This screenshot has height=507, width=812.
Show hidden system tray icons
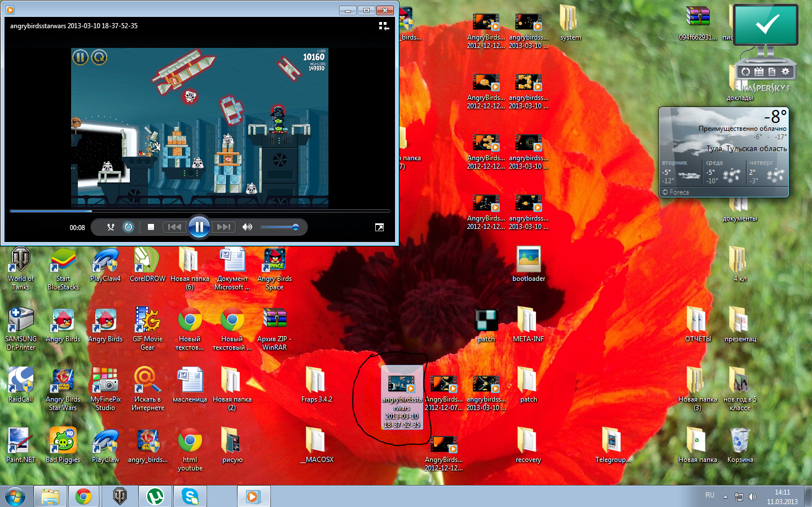pos(726,497)
